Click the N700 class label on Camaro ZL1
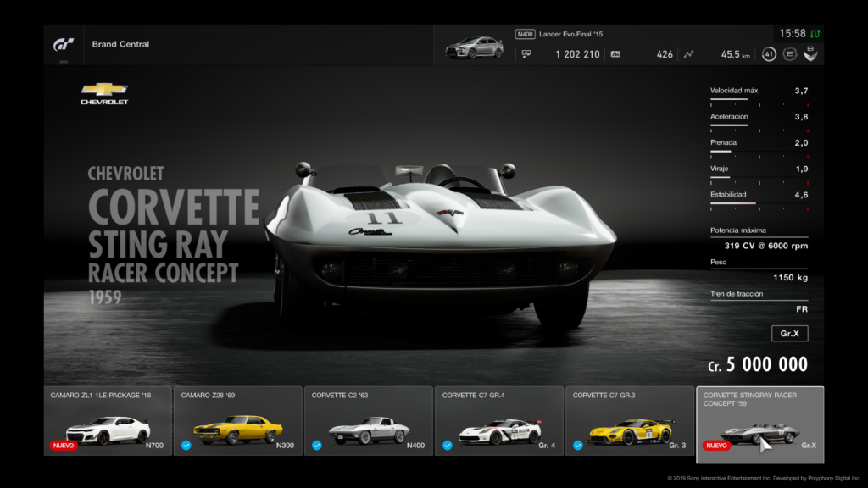Viewport: 868px width, 488px height. point(154,446)
